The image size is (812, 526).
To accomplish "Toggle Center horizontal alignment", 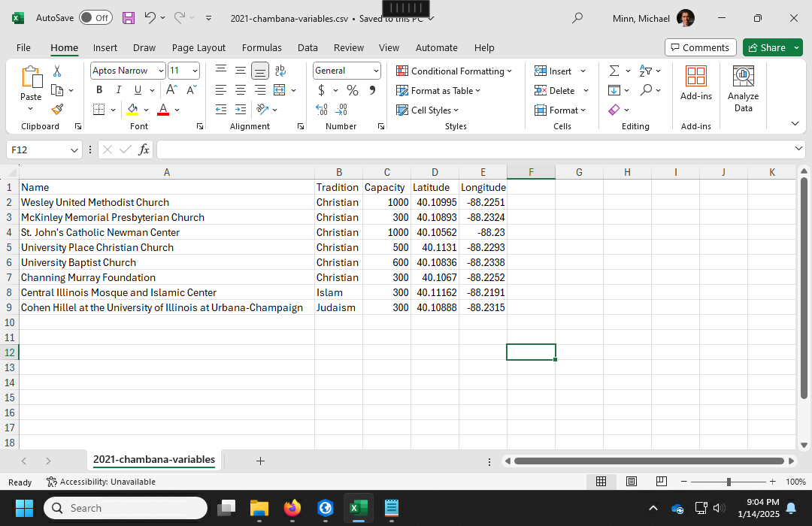I will (241, 90).
